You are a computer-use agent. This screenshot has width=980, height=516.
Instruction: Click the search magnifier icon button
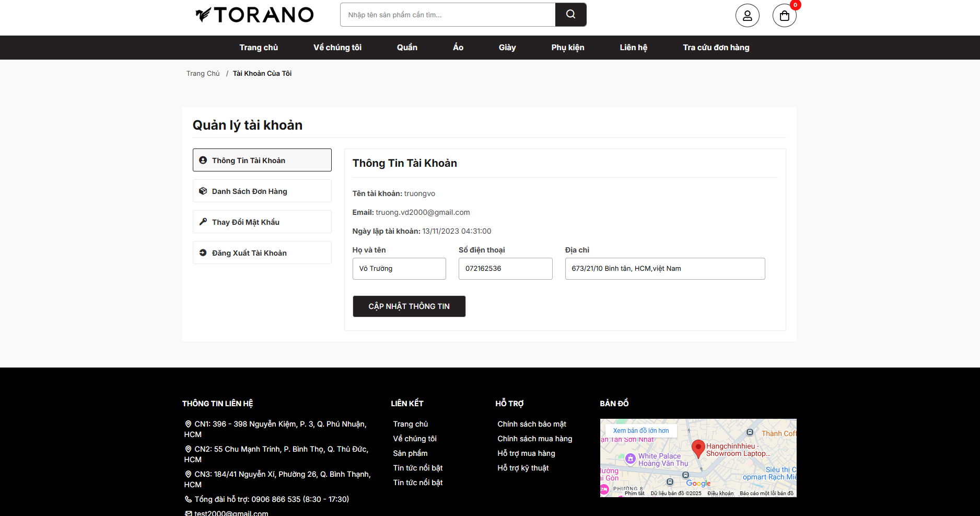pyautogui.click(x=570, y=15)
